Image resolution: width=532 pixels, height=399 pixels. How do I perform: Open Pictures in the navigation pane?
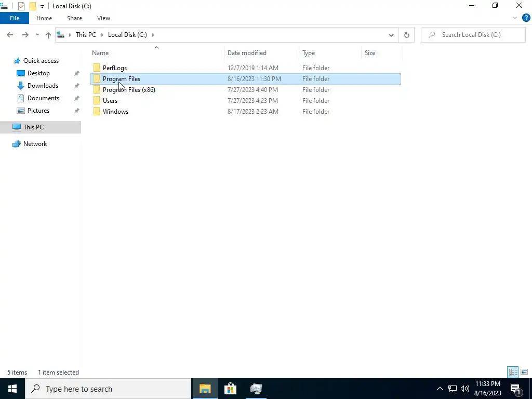(x=38, y=111)
